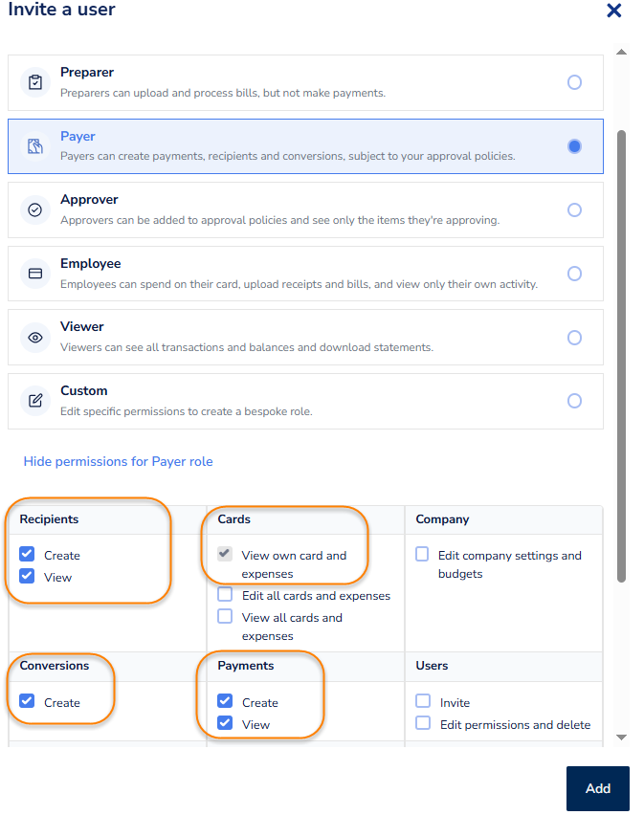
Task: Enable Edit all cards and expenses
Action: [225, 595]
